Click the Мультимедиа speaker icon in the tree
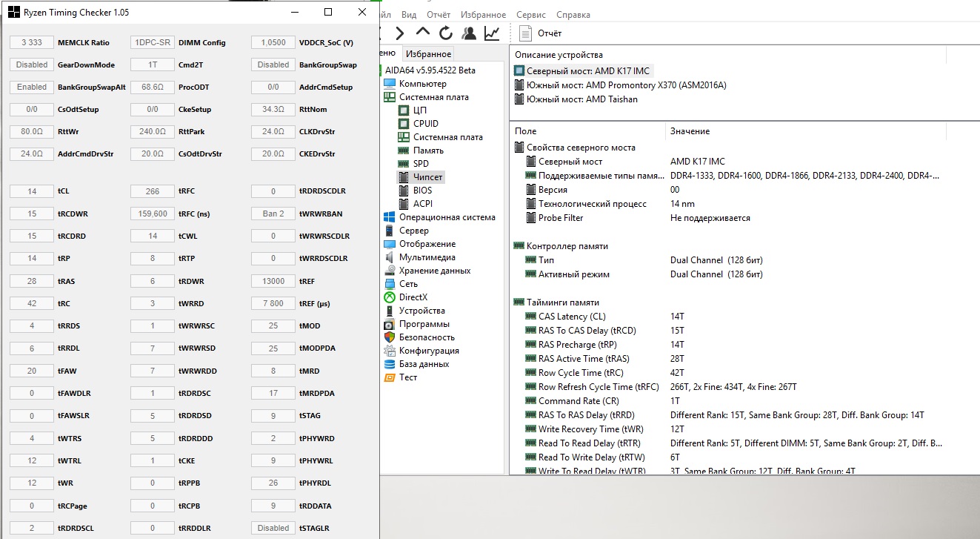This screenshot has width=980, height=539. coord(390,257)
